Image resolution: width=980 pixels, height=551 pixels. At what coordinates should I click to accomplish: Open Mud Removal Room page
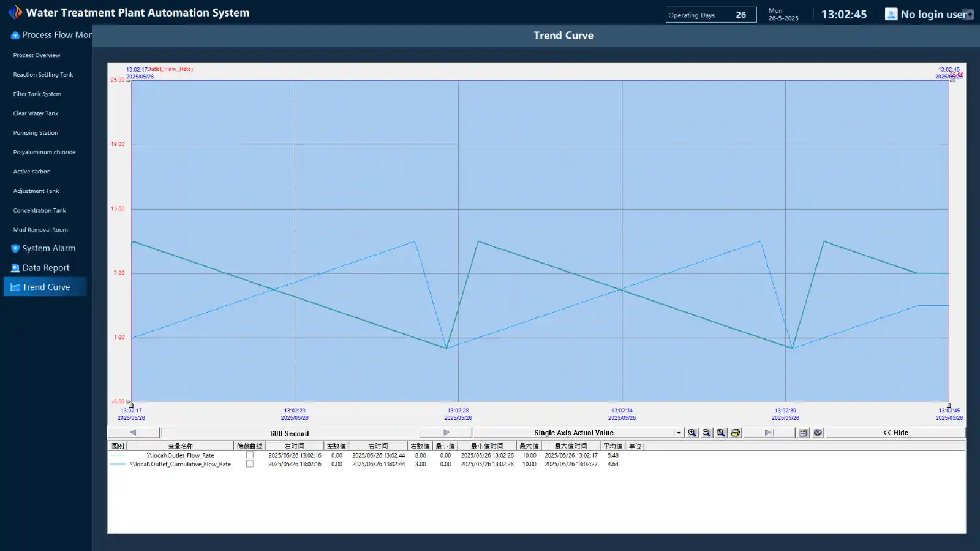tap(40, 230)
